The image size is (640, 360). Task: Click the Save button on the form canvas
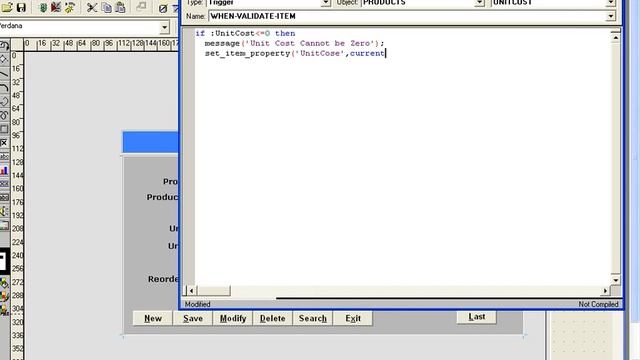(193, 318)
